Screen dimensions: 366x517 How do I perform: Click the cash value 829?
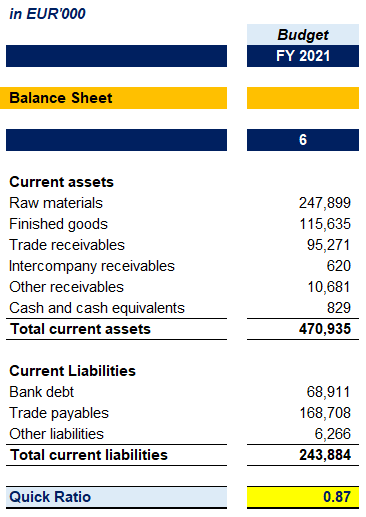[x=339, y=308]
